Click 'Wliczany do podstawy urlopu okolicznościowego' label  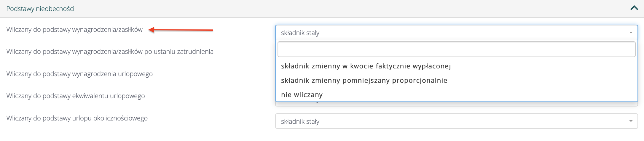(x=77, y=118)
